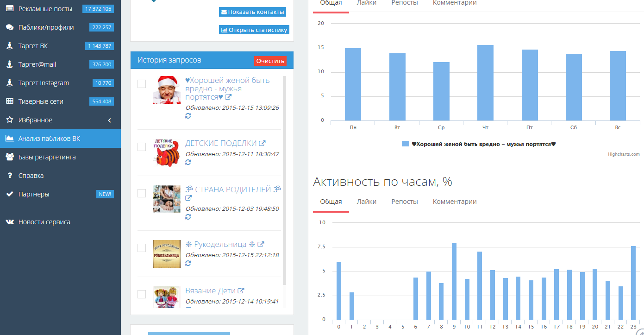644x335 pixels.
Task: Open the ДЕТСКИЕ ПОДЕЛКИ link
Action: coord(221,144)
